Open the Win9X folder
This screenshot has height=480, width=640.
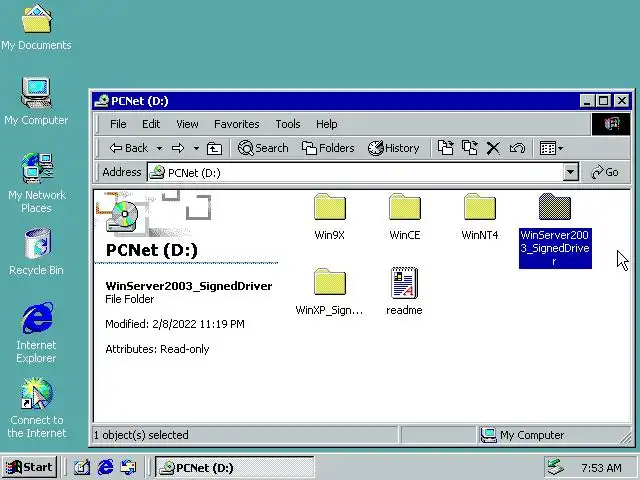click(330, 216)
